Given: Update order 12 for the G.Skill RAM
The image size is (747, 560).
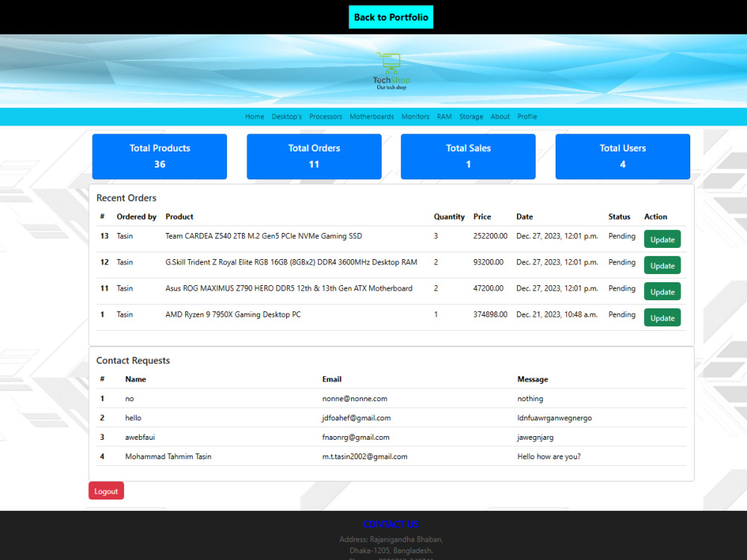Looking at the screenshot, I should (x=662, y=265).
